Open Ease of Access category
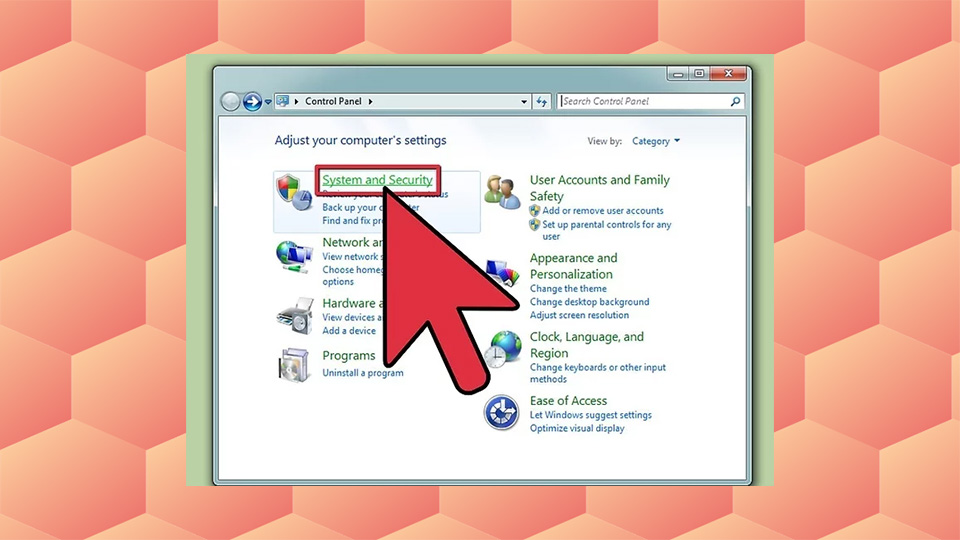The height and width of the screenshot is (540, 960). point(568,401)
